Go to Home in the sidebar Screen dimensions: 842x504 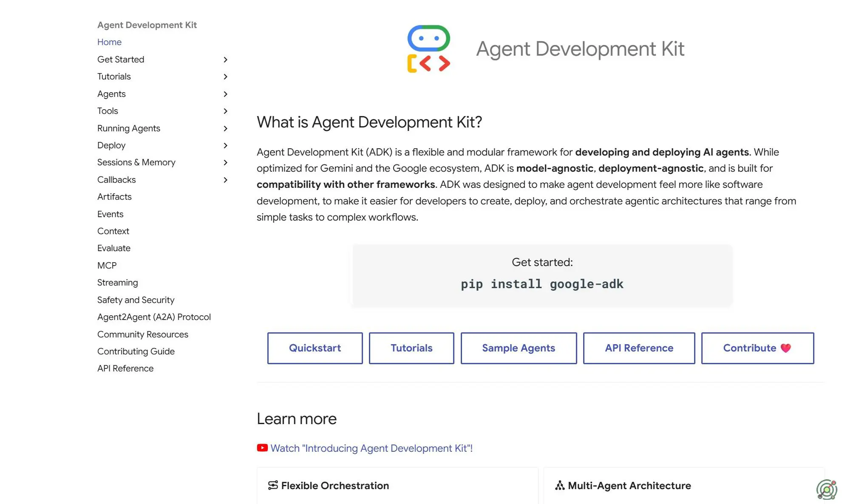[109, 42]
